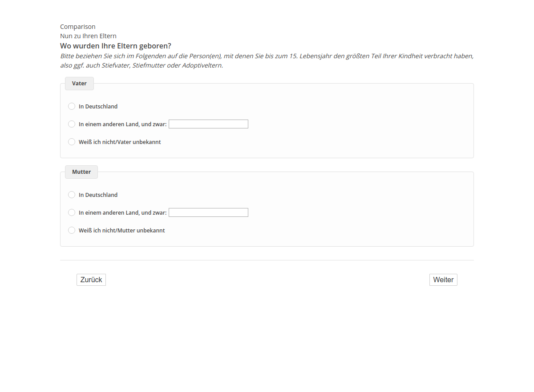Choose Mutter "In einem anderen Land" radio button
The width and height of the screenshot is (534, 392).
[72, 212]
